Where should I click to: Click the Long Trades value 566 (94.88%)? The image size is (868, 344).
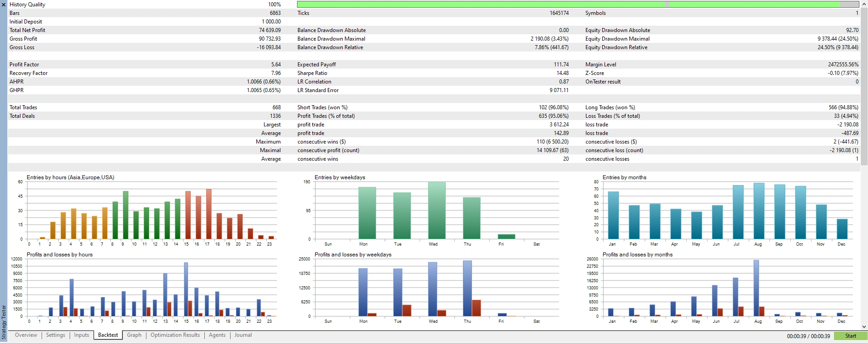844,107
